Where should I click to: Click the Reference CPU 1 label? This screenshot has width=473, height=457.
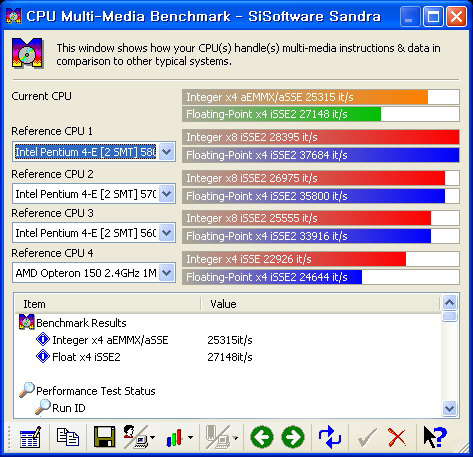tap(52, 131)
